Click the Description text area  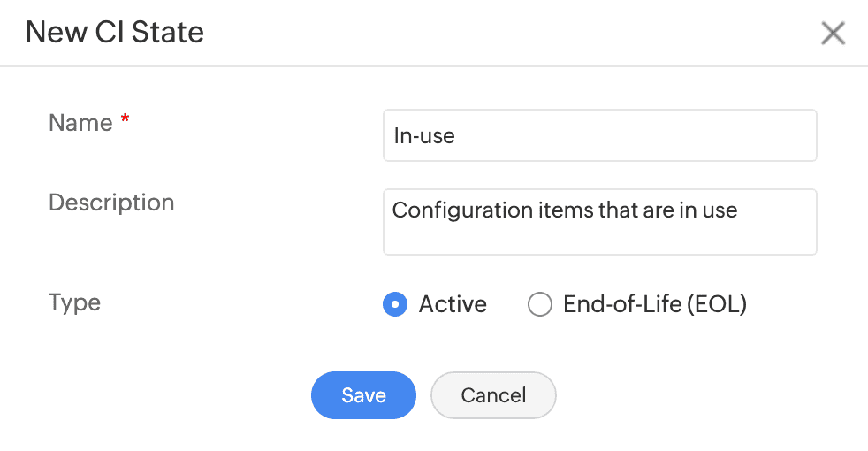coord(599,221)
